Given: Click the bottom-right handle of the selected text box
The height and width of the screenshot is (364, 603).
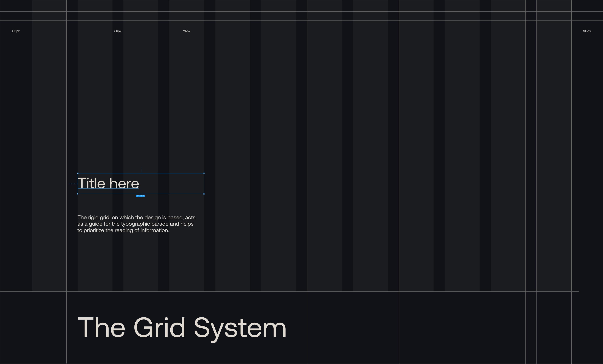Looking at the screenshot, I should coord(204,194).
